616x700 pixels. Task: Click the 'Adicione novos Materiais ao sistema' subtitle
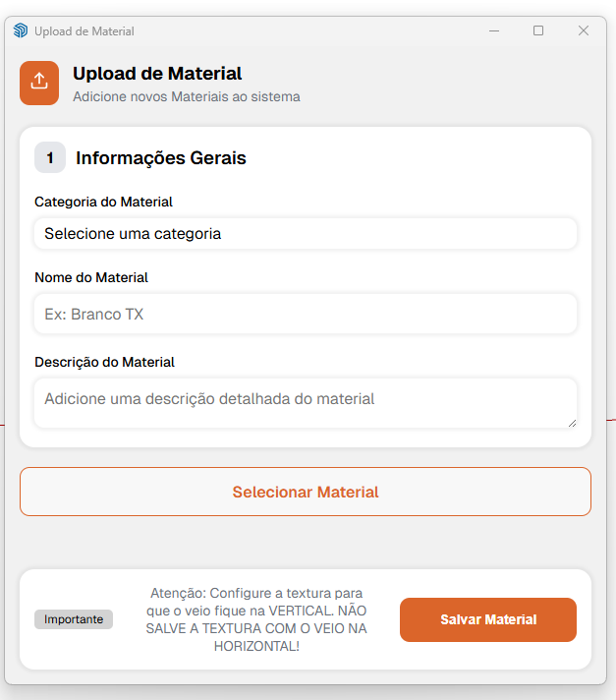pos(187,96)
